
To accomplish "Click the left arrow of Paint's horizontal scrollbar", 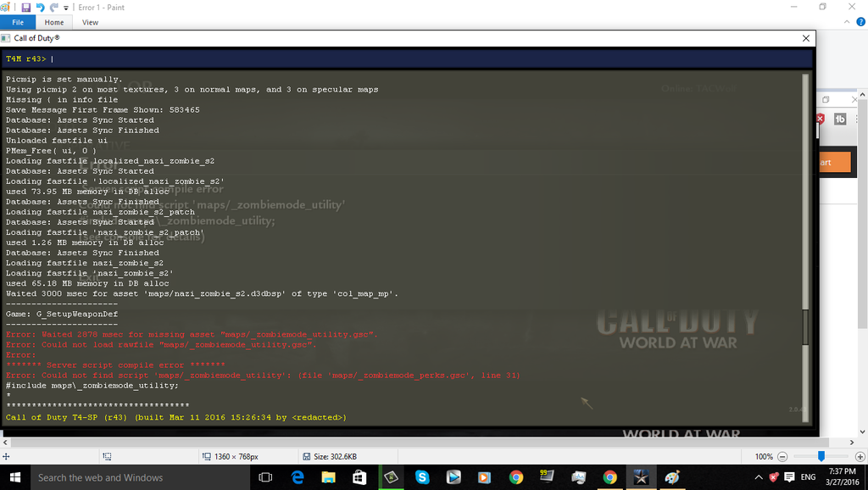I will [5, 442].
